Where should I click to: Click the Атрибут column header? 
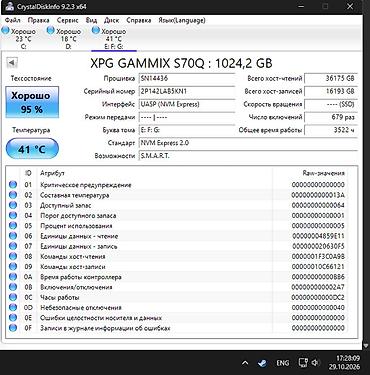pos(52,173)
